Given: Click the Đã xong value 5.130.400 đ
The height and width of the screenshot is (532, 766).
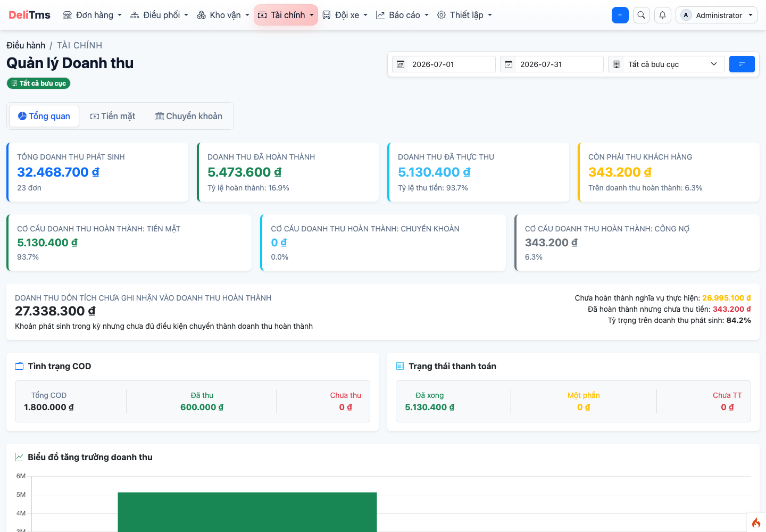Looking at the screenshot, I should pos(430,408).
